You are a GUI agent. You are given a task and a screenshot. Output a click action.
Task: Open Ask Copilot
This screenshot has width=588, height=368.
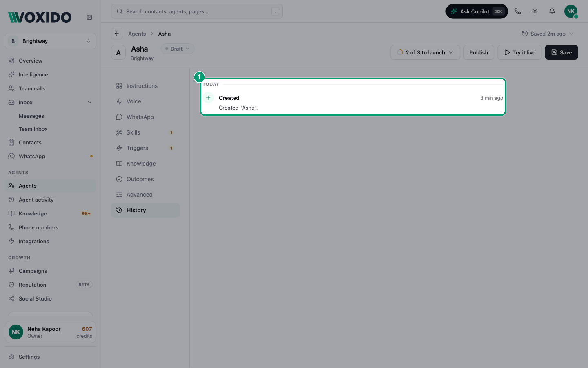coord(477,11)
